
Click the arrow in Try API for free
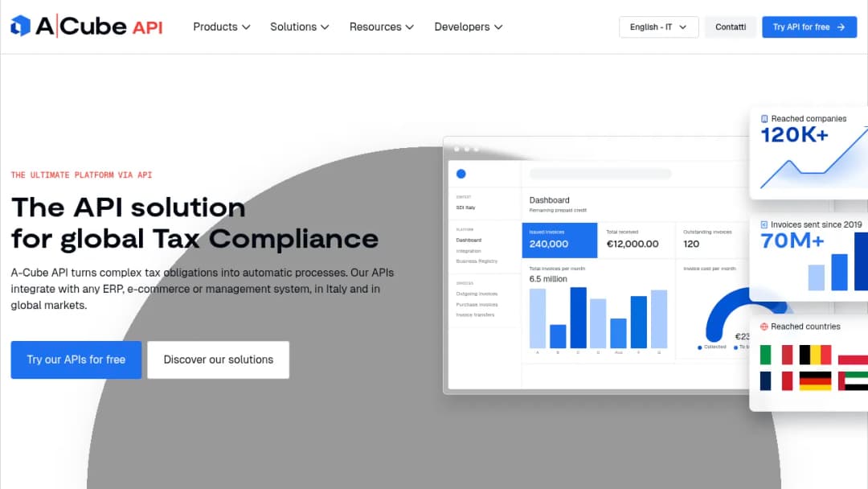point(841,27)
